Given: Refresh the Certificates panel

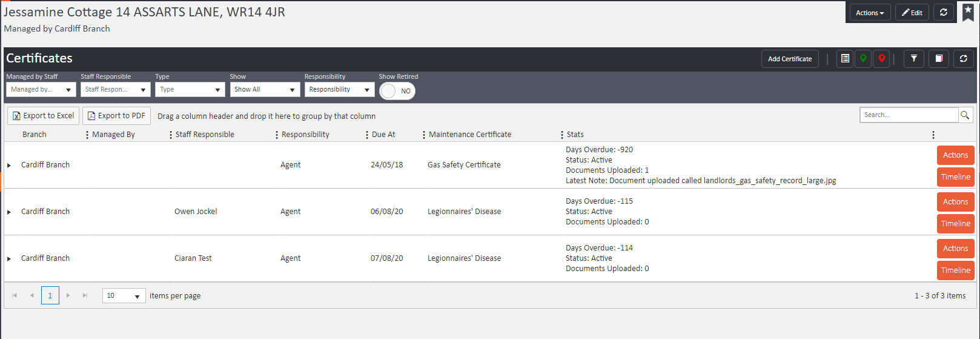Looking at the screenshot, I should pyautogui.click(x=963, y=59).
